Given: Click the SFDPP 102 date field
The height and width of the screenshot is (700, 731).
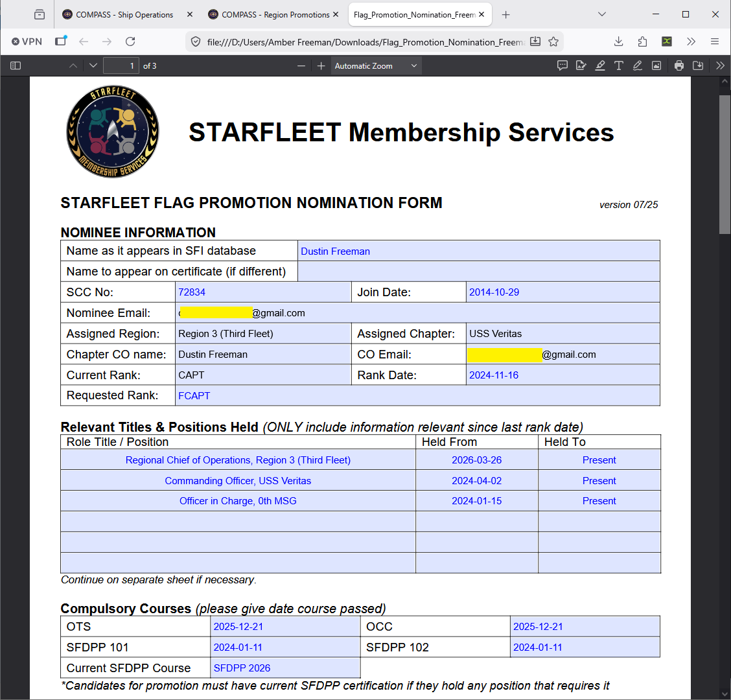Looking at the screenshot, I should click(x=585, y=647).
